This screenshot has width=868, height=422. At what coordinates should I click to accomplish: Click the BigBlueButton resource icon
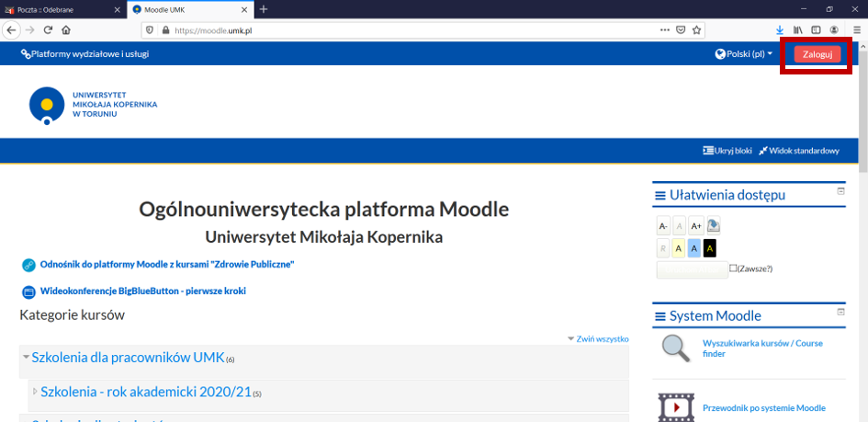[28, 291]
